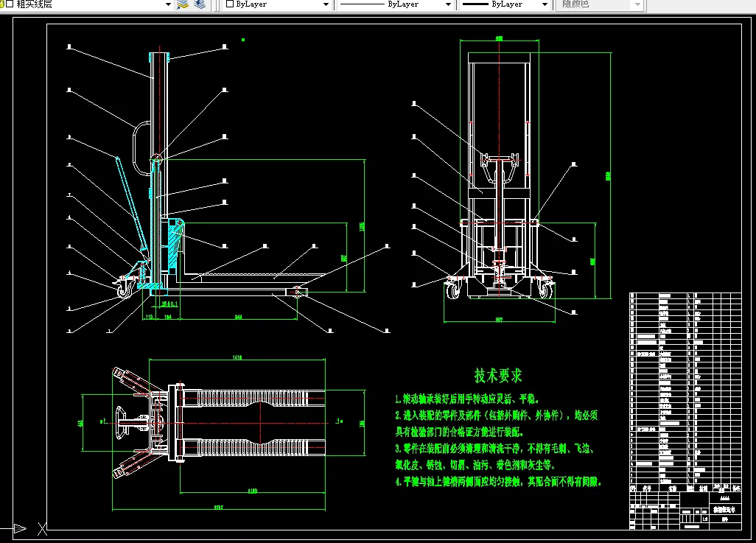
Task: Select the 944 dimension text
Action: coord(238,317)
